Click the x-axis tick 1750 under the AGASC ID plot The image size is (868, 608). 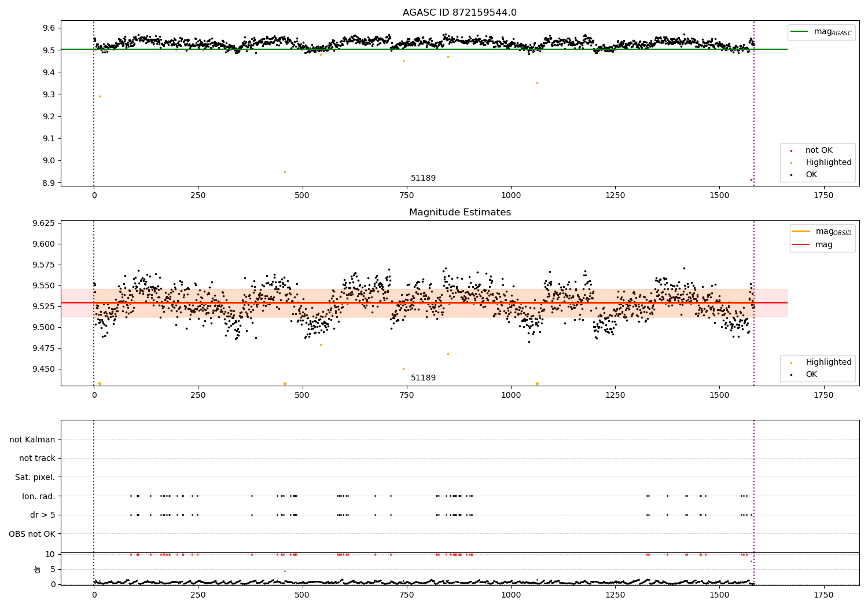pos(823,196)
